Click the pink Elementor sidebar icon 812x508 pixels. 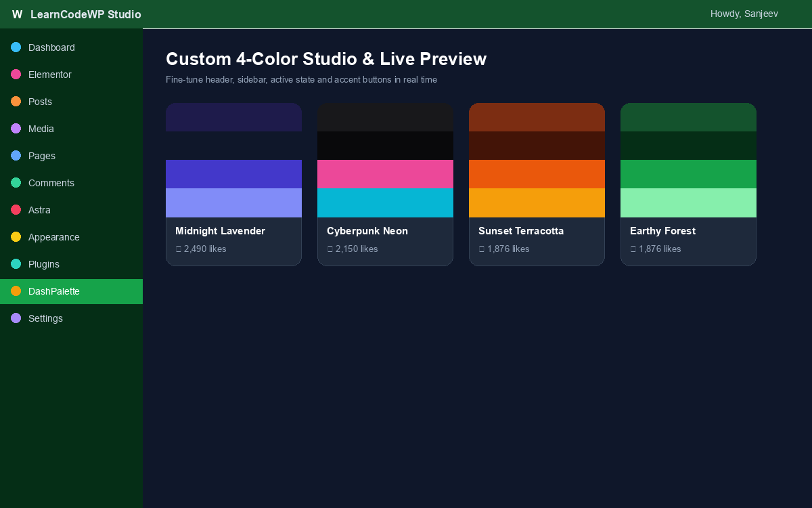pos(16,75)
